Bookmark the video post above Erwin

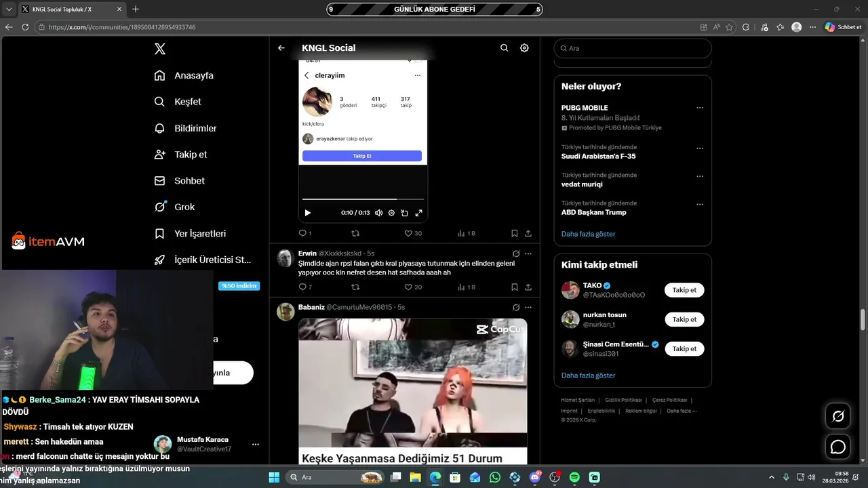515,233
